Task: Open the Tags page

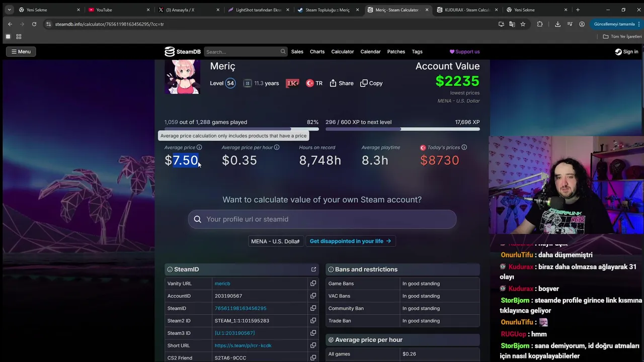Action: coord(417,52)
